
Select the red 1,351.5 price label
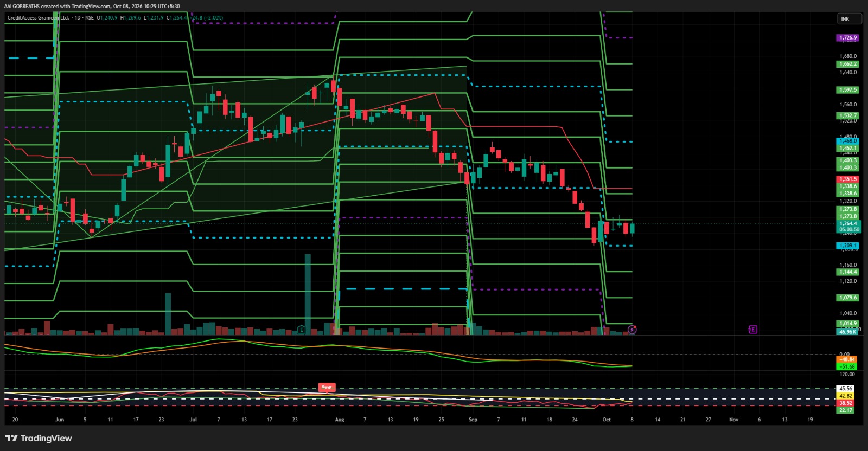click(848, 179)
